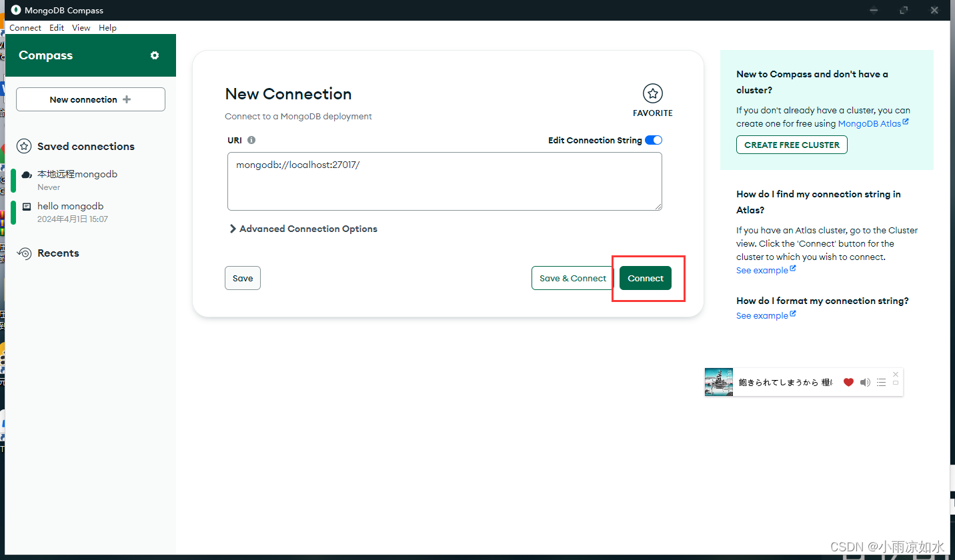Screen dimensions: 955x560
Task: Select saved connection 本地远程mongodb
Action: (91, 180)
